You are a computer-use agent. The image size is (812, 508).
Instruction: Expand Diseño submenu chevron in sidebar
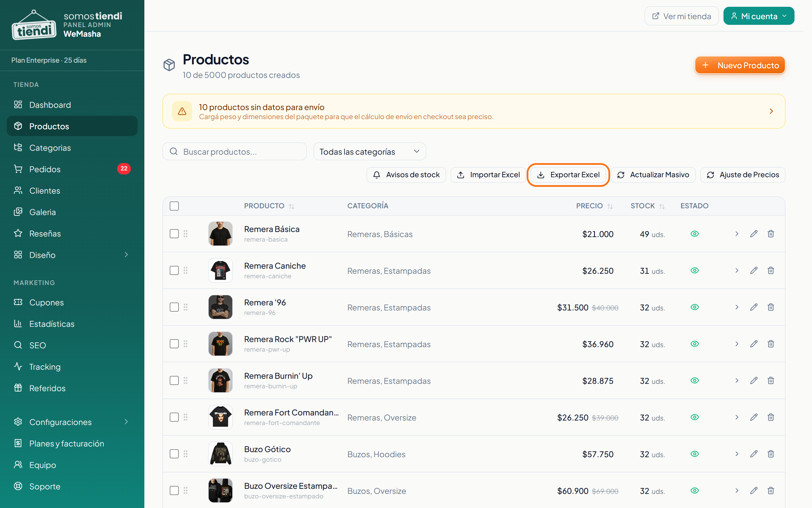coord(126,255)
